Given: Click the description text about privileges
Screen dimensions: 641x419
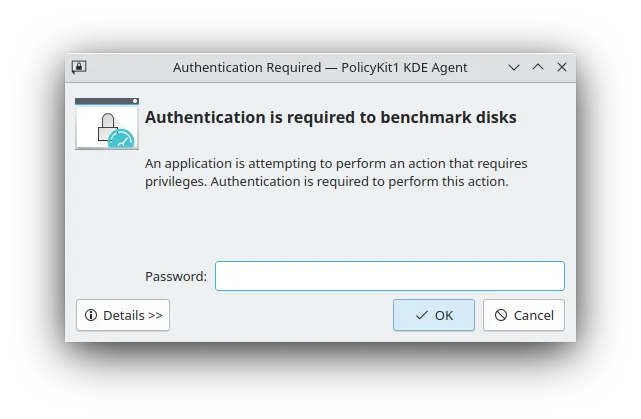Looking at the screenshot, I should 336,173.
